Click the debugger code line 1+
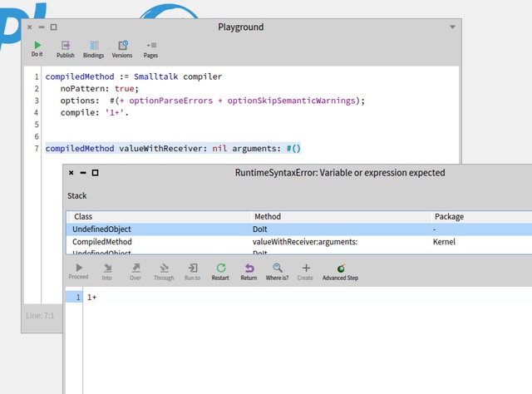Screen dimensions: 532x394 point(91,297)
